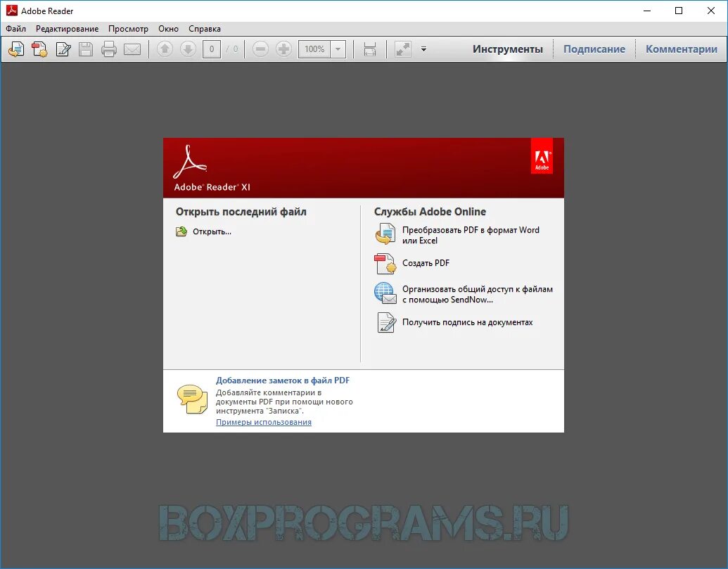This screenshot has width=728, height=569.
Task: Click the edit/sign document toolbar icon
Action: click(63, 49)
